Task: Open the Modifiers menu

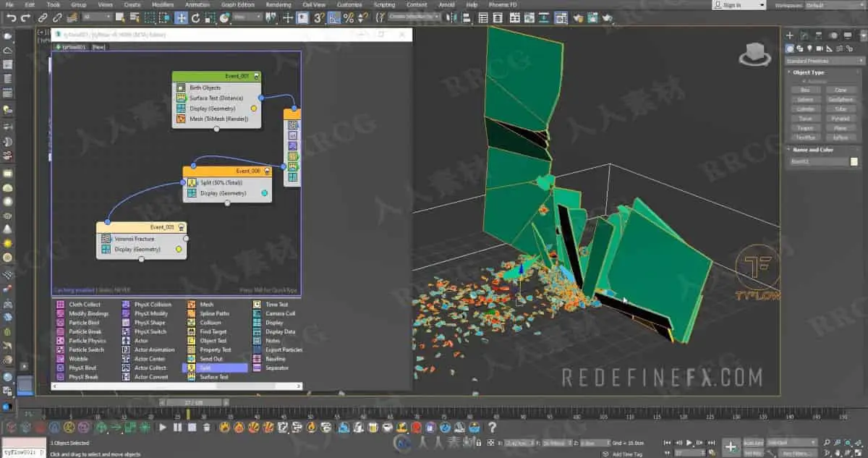Action: (163, 4)
